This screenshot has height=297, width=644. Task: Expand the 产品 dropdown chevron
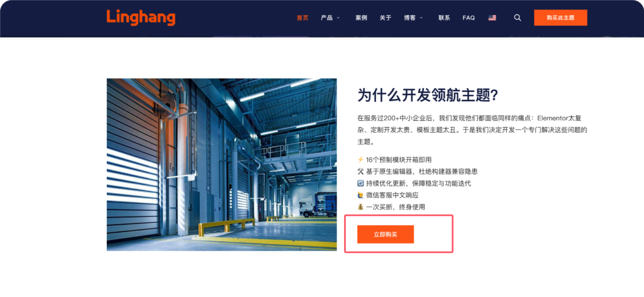[338, 18]
